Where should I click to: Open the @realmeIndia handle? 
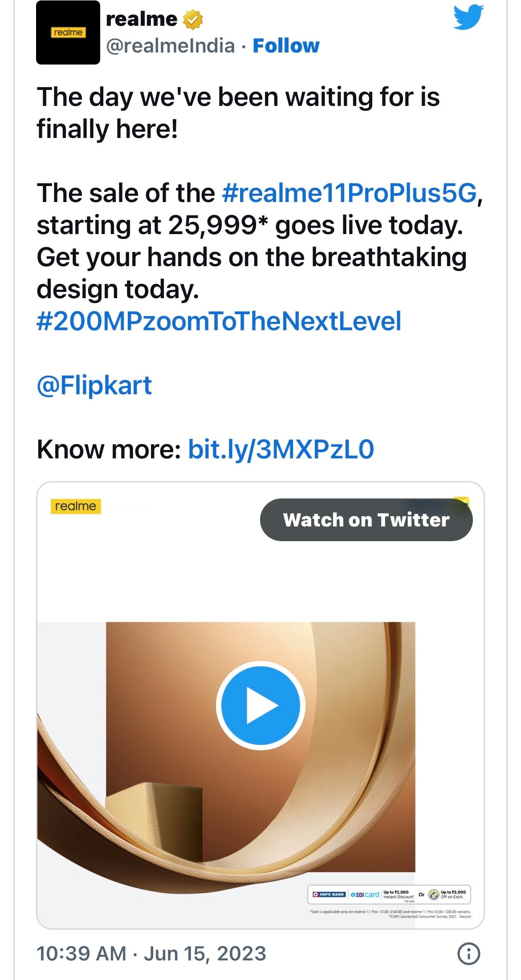(x=170, y=45)
